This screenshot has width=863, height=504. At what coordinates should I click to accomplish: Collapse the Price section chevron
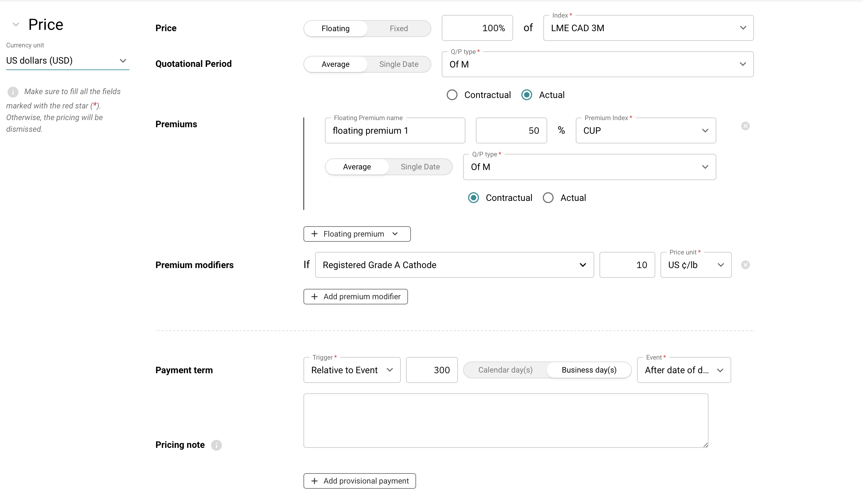coord(16,24)
